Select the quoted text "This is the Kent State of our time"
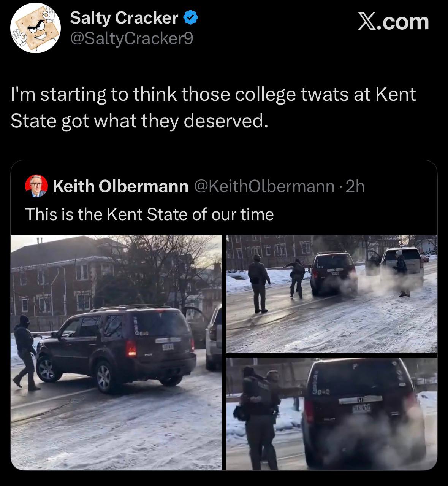This screenshot has height=486, width=448. [x=149, y=214]
